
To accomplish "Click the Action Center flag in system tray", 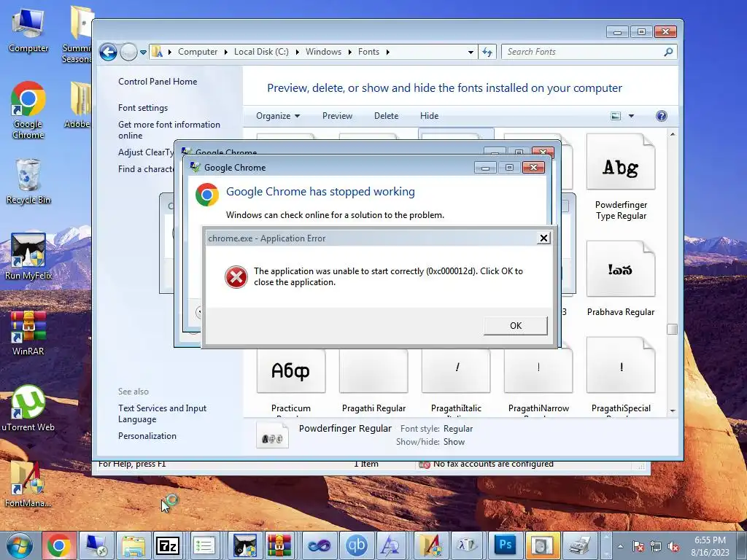I will [x=638, y=547].
